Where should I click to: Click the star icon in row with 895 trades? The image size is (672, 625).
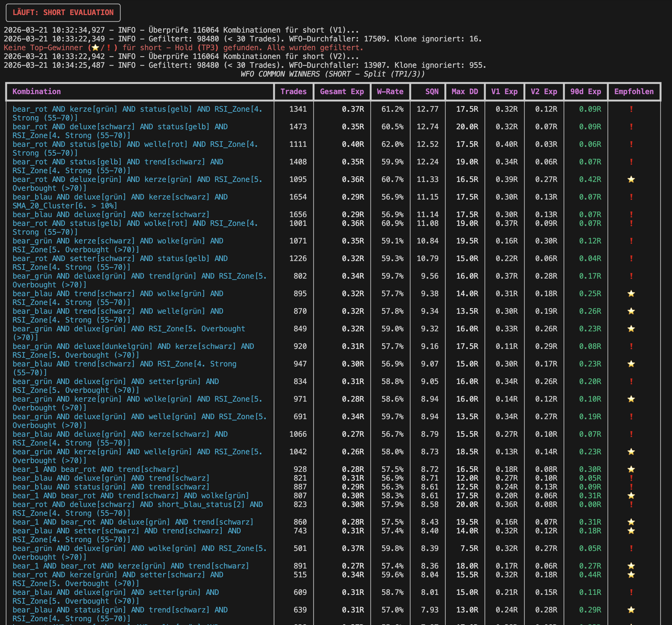coord(631,294)
